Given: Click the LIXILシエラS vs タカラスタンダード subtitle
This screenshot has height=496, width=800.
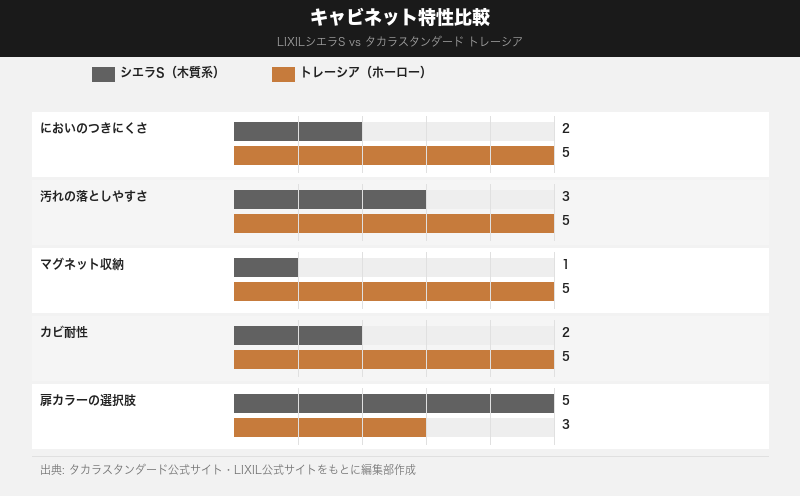Looking at the screenshot, I should click(400, 42).
